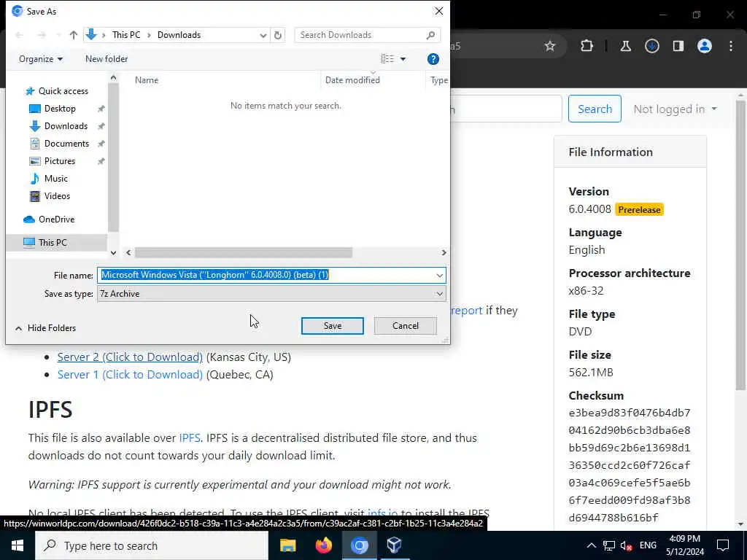This screenshot has width=747, height=560.
Task: Refresh the Downloads folder listing
Action: click(x=278, y=35)
